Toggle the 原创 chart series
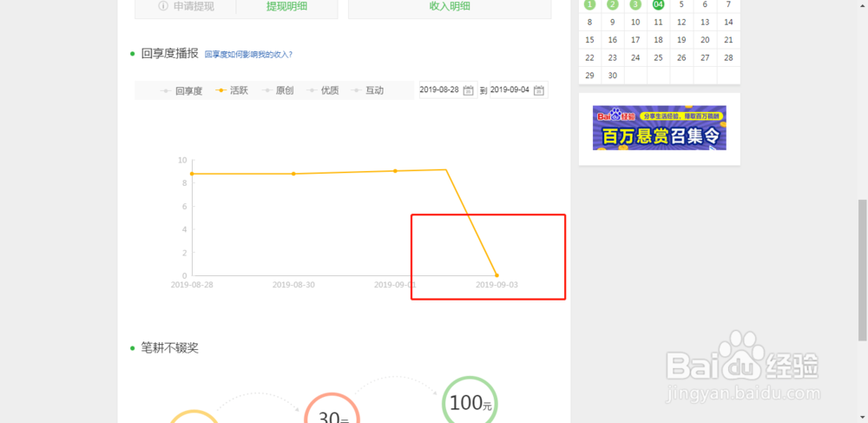 (x=278, y=91)
